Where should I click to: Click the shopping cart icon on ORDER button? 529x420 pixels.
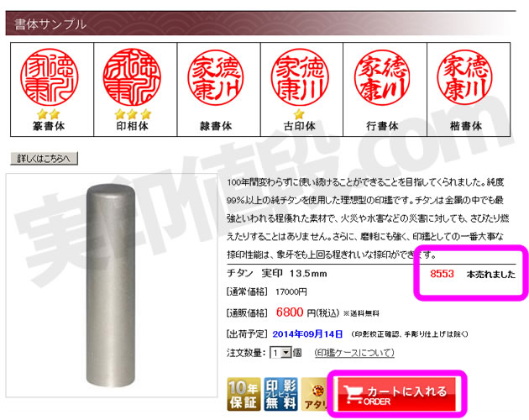pyautogui.click(x=354, y=394)
